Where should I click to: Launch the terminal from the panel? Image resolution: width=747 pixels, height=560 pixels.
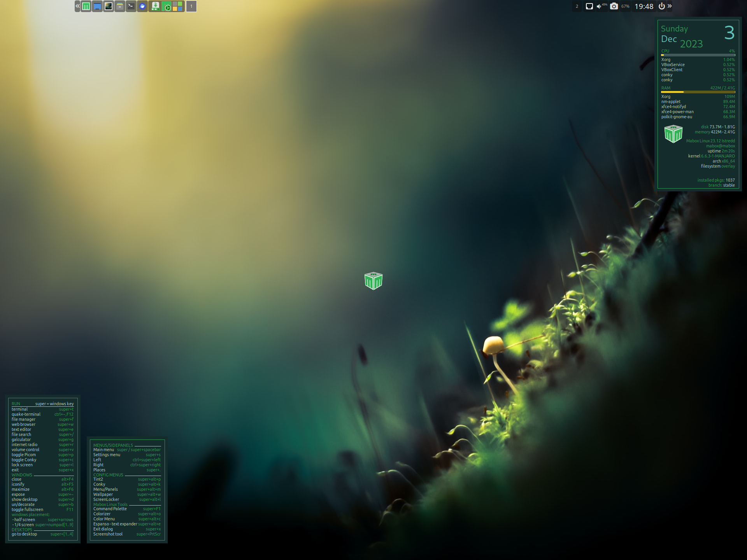tap(131, 6)
